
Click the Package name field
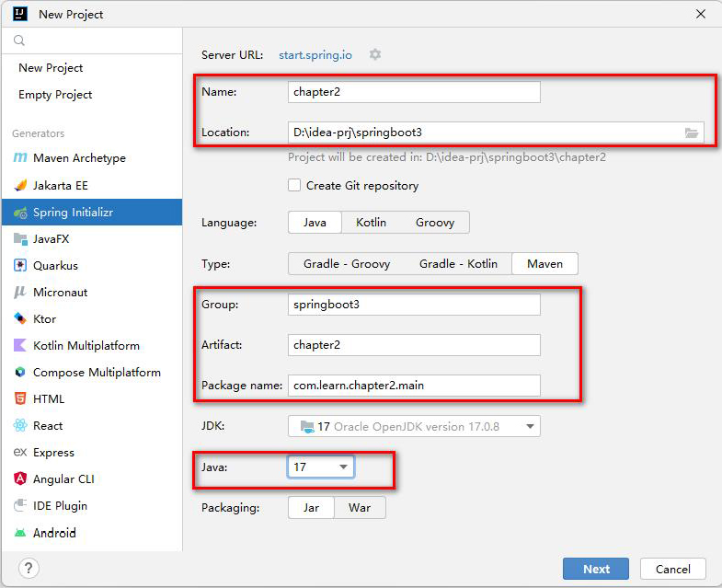coord(414,386)
